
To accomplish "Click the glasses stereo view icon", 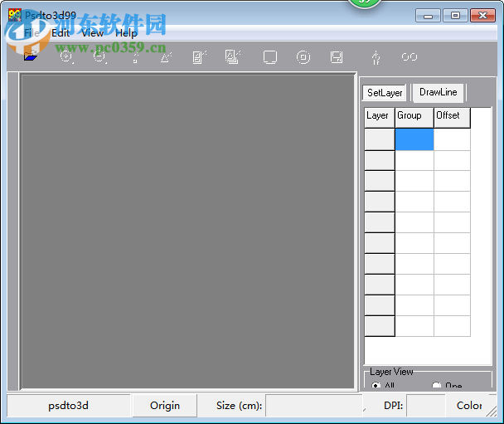I will [x=409, y=57].
